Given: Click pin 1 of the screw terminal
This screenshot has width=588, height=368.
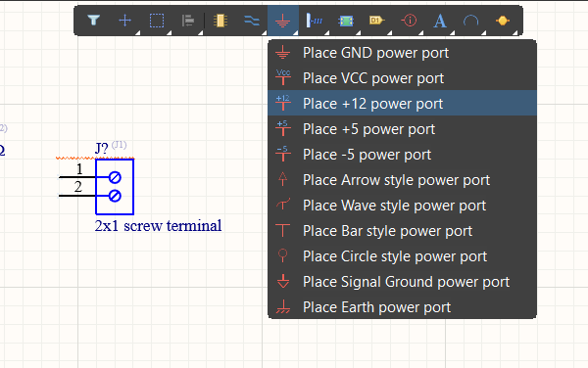Looking at the screenshot, I should pos(77,177).
